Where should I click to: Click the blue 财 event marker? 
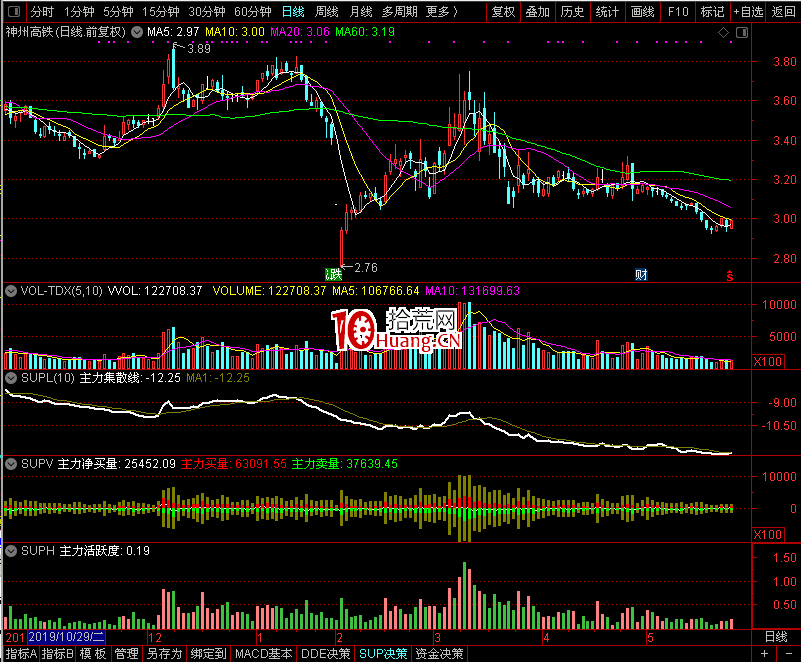[641, 275]
